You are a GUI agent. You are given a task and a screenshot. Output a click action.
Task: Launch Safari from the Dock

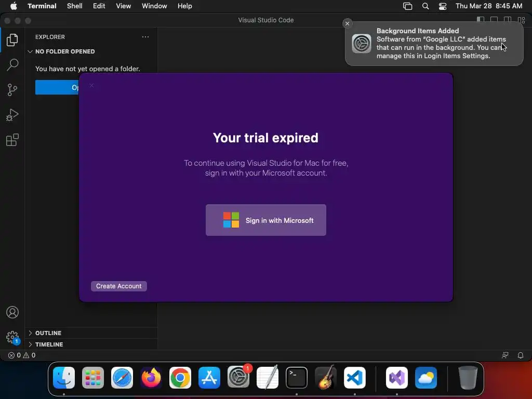(122, 377)
